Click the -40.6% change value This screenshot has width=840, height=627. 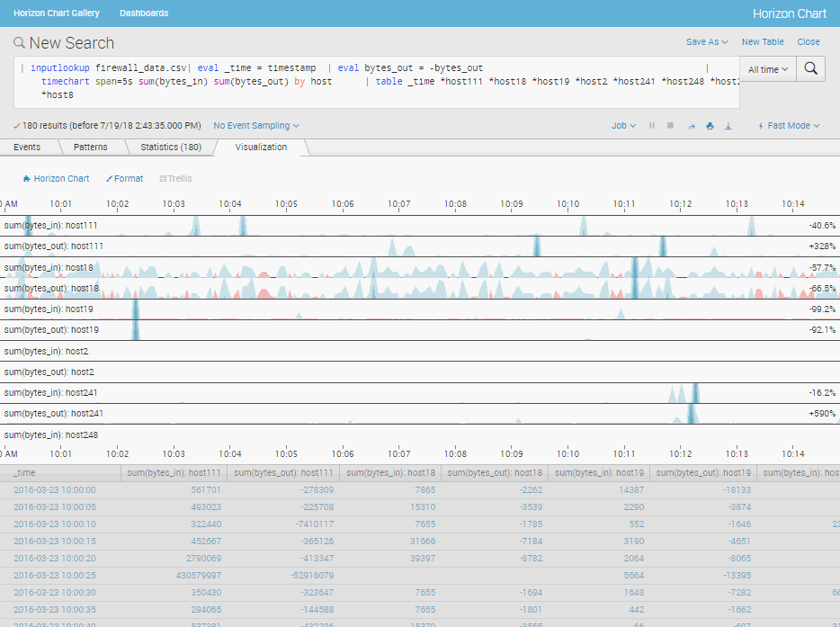(x=822, y=226)
